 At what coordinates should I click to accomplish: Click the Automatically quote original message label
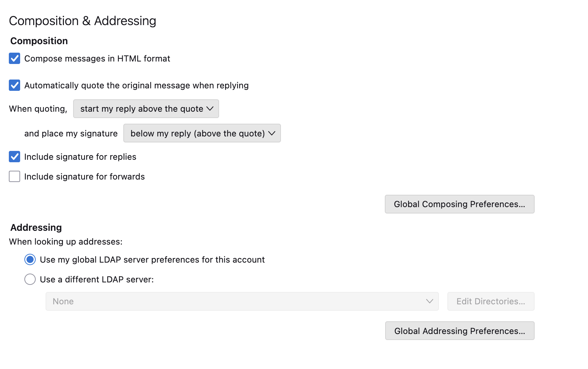[x=136, y=85]
